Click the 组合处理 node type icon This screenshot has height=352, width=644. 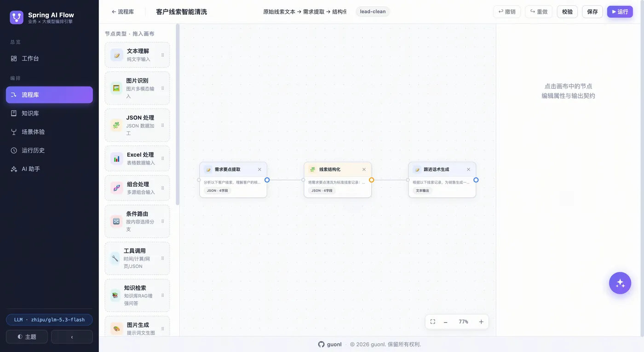[117, 188]
